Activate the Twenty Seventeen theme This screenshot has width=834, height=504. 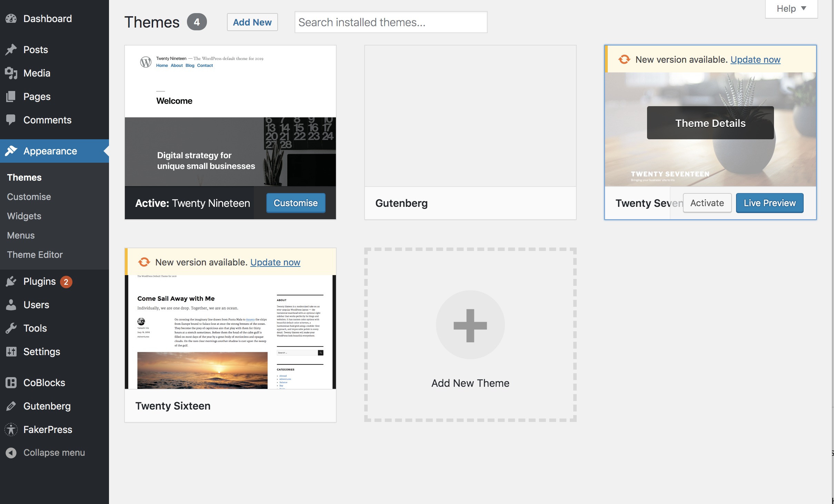(x=707, y=203)
